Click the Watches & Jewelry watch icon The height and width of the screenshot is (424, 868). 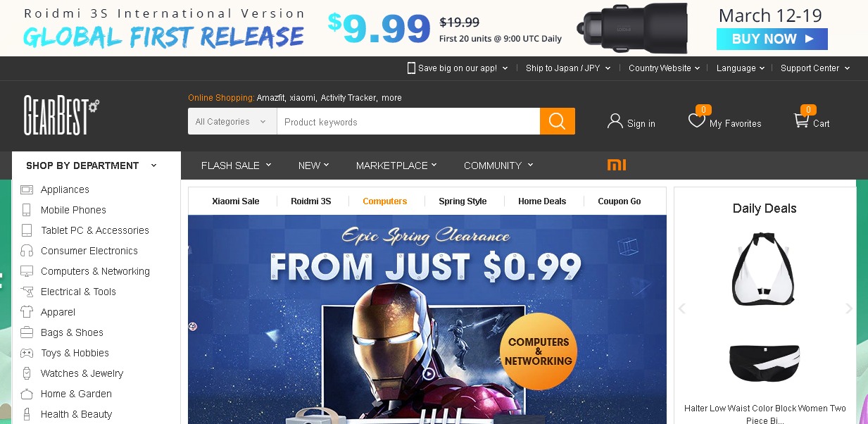point(27,373)
